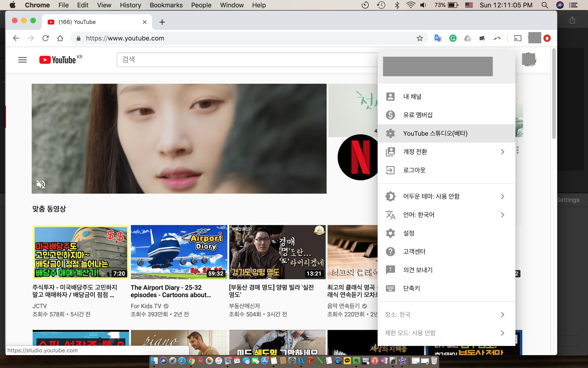Select 유료 멤버십 from account menu
The image size is (588, 368).
(446, 115)
